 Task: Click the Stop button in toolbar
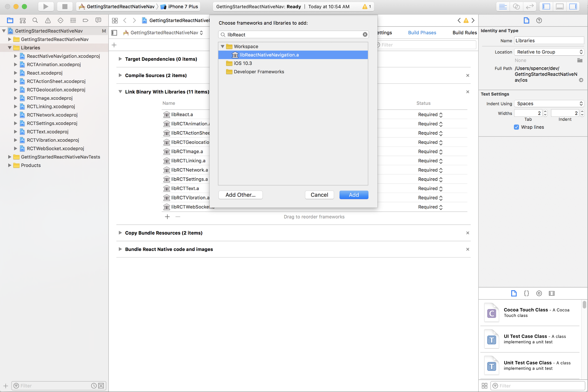tap(65, 6)
